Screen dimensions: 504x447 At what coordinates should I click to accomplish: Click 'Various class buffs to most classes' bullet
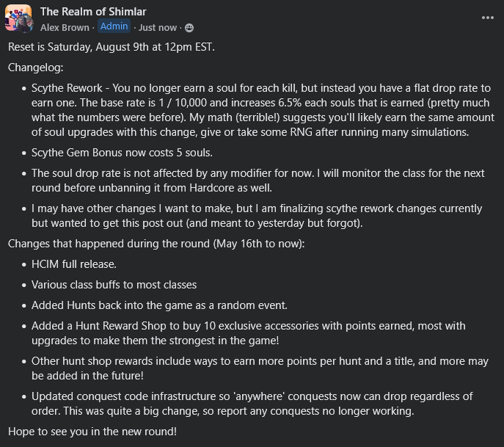(114, 285)
